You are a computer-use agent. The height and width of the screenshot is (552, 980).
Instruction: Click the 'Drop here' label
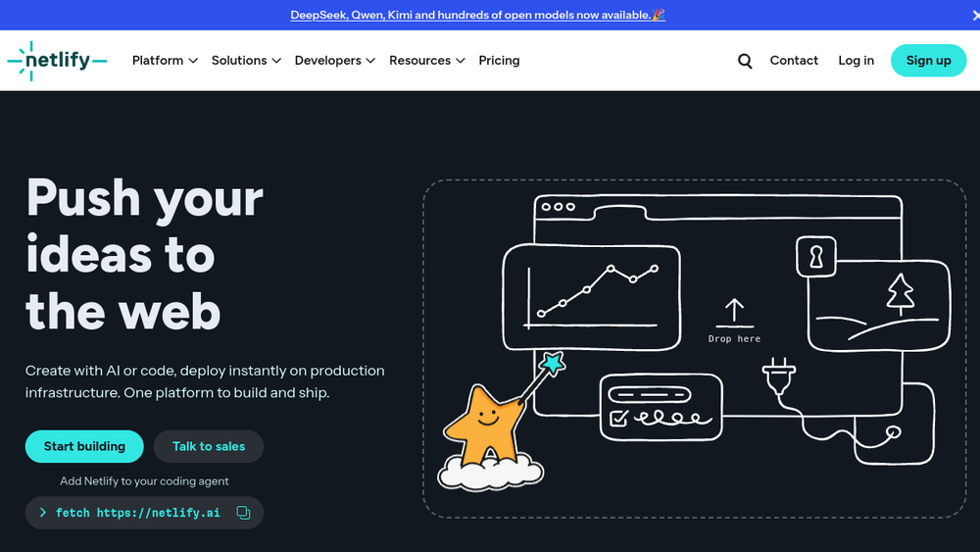[734, 339]
